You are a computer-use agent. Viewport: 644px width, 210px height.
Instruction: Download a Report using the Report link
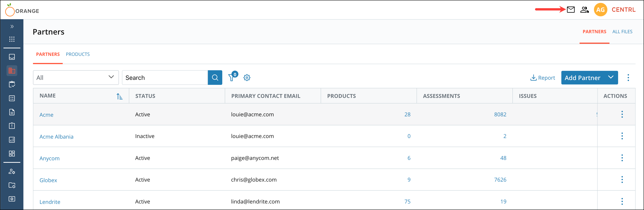[x=543, y=78]
